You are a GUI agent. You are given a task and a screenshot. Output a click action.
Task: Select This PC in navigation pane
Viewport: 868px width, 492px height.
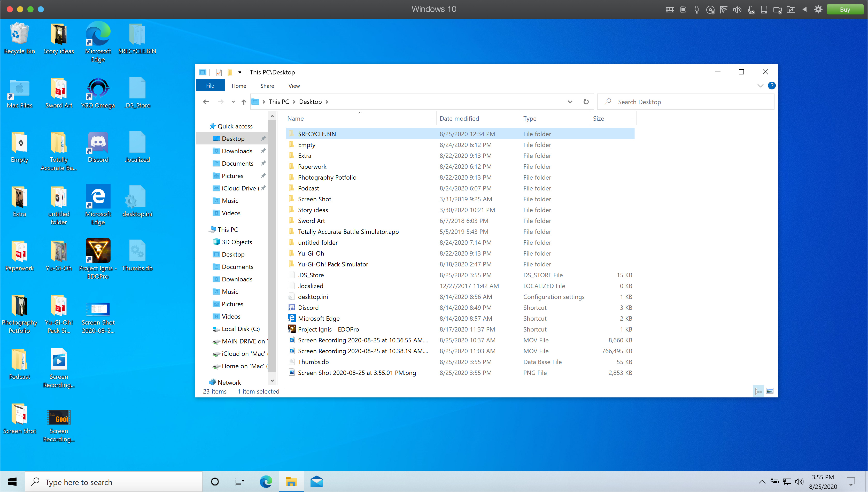coord(227,229)
